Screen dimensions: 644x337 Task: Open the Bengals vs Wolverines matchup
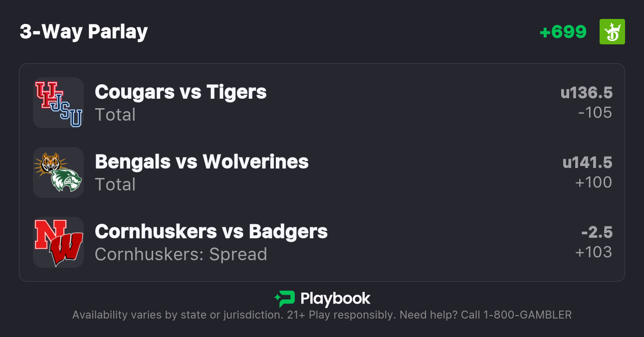(x=202, y=162)
